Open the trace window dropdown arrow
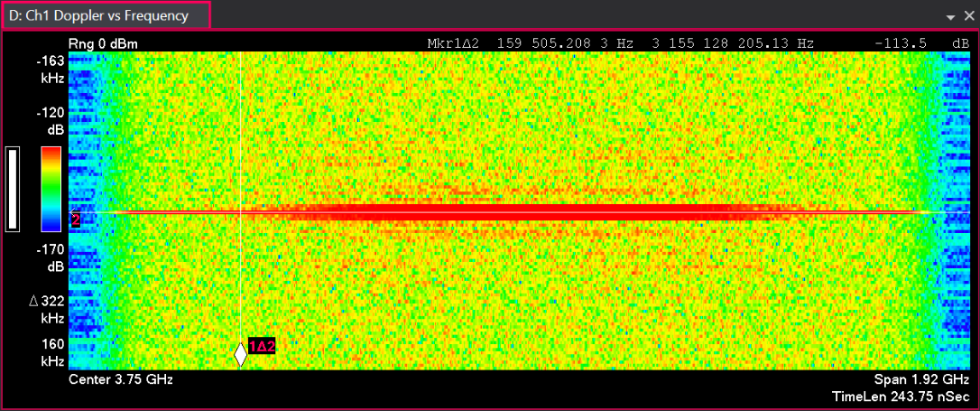This screenshot has height=411, width=980. coord(950,17)
